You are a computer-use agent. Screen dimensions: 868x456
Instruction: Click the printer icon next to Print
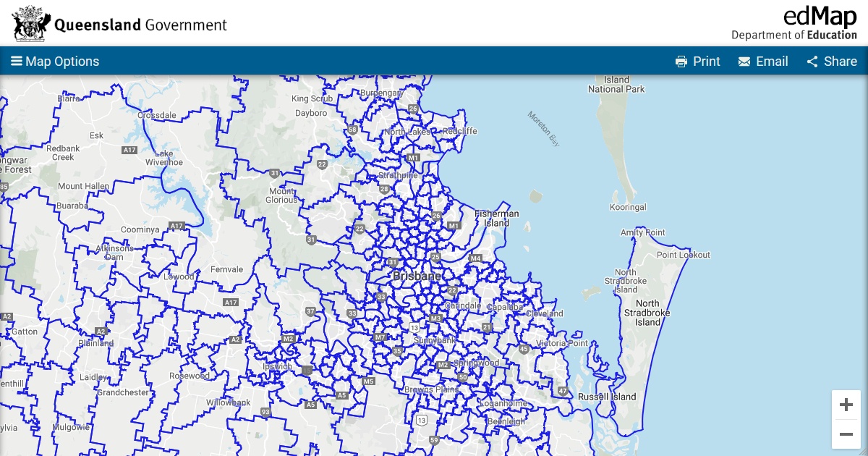pyautogui.click(x=681, y=62)
